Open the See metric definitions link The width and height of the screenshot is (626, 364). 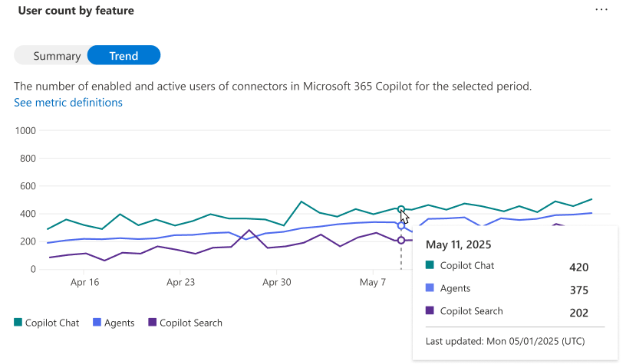click(x=68, y=103)
